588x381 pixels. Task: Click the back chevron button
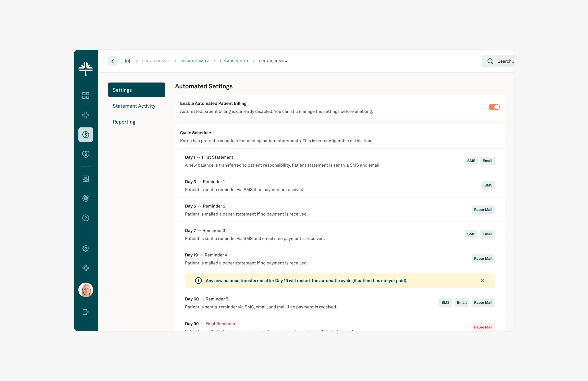pos(113,61)
